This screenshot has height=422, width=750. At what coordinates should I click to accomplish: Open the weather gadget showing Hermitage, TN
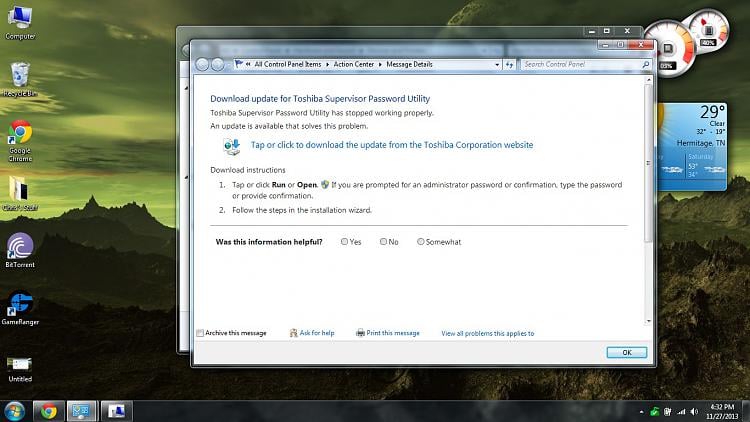[x=693, y=146]
